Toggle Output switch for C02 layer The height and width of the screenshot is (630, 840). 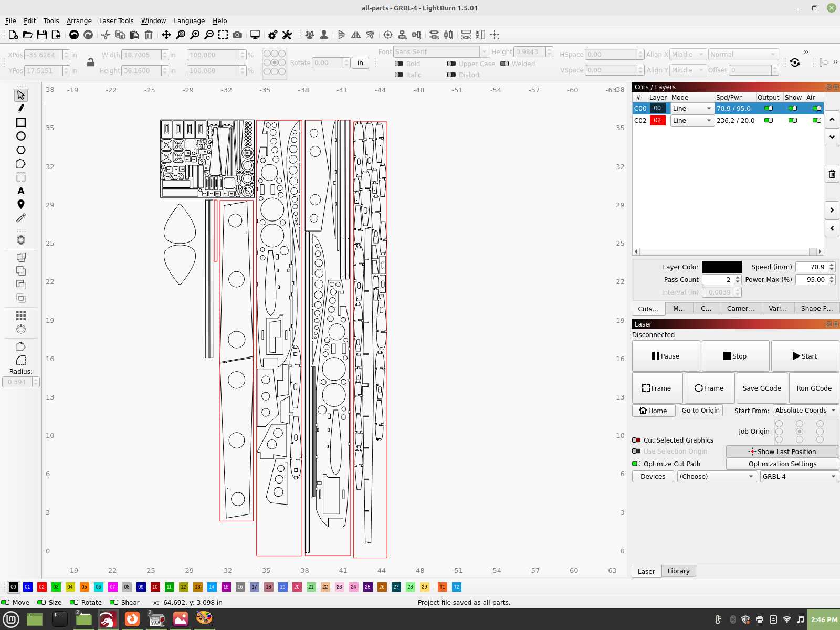(x=769, y=120)
